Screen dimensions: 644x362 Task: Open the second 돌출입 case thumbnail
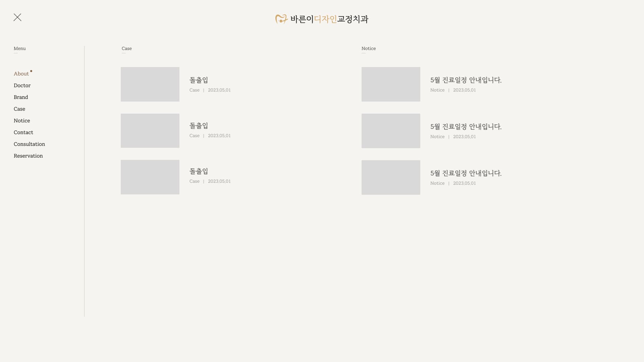pos(150,131)
